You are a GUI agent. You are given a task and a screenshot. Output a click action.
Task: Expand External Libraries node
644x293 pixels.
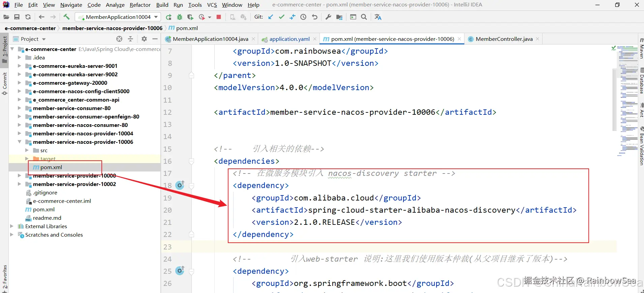pyautogui.click(x=12, y=226)
